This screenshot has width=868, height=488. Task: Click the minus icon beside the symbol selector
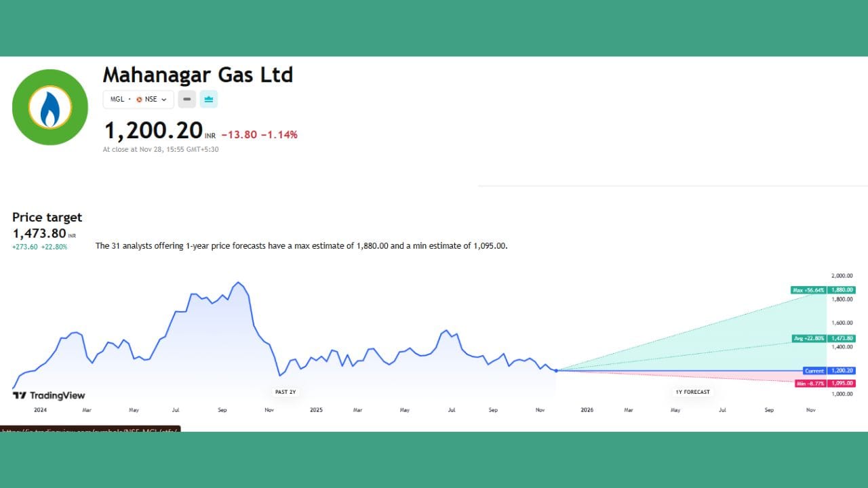pyautogui.click(x=187, y=99)
